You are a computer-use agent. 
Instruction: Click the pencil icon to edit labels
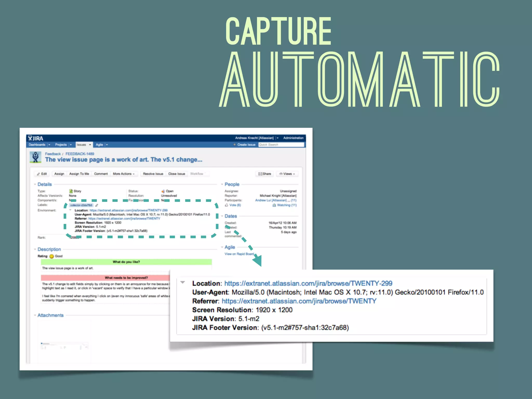[x=97, y=205]
